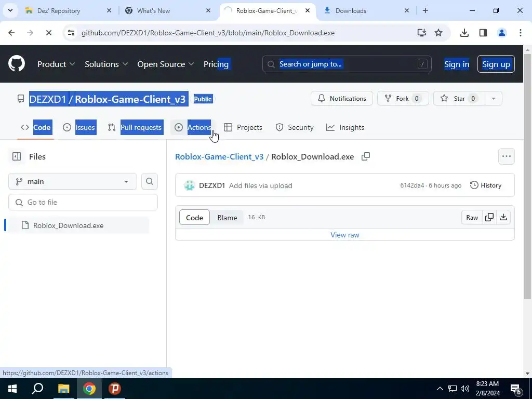
Task: Click Chrome icon in taskbar
Action: 89,389
